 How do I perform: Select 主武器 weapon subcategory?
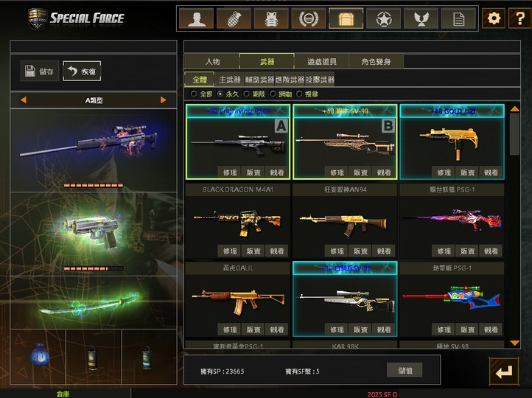click(230, 80)
